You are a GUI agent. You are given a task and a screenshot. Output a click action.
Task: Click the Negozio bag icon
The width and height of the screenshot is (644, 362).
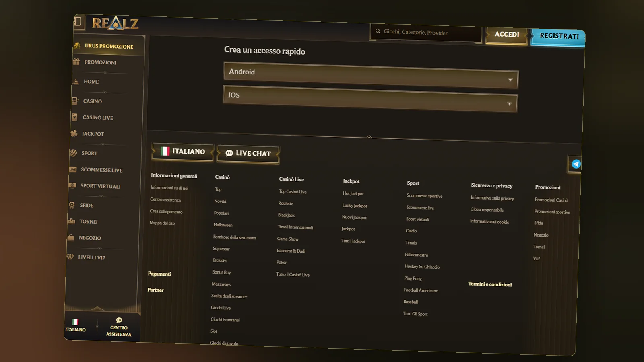pos(71,237)
